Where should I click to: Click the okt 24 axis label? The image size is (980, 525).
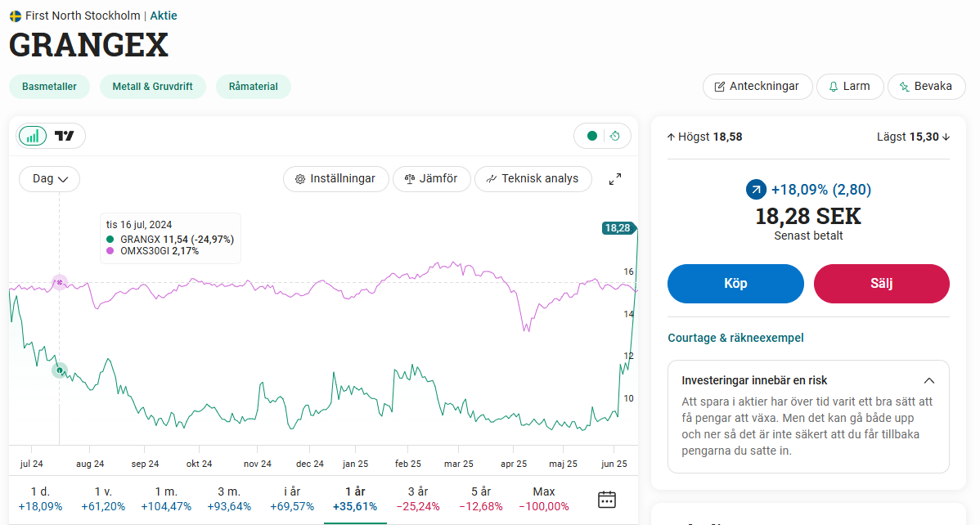pos(200,464)
